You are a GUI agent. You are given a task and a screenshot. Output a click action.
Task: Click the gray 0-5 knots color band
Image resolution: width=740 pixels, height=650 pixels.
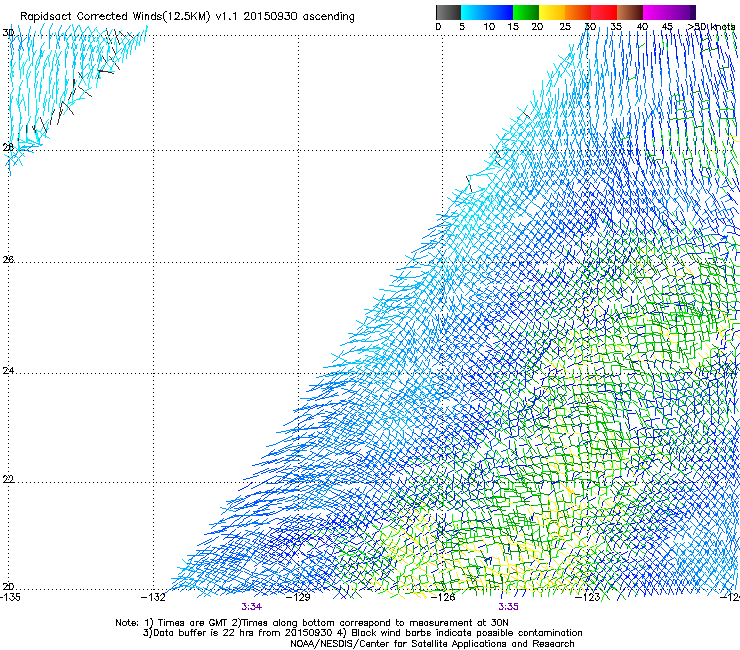point(448,12)
